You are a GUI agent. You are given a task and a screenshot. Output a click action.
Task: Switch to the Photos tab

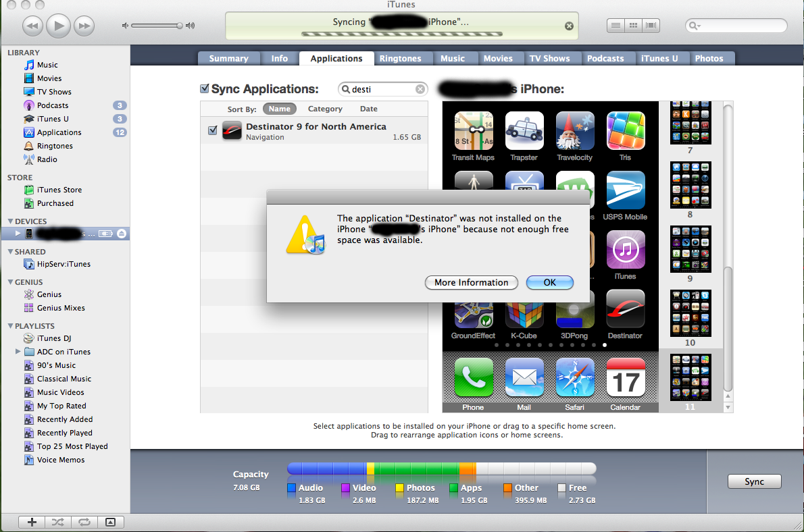pos(709,59)
